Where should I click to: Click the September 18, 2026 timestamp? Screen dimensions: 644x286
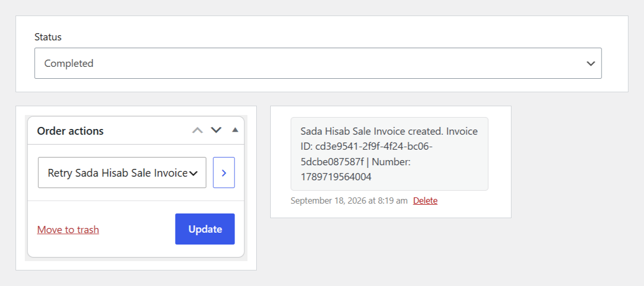tap(349, 201)
